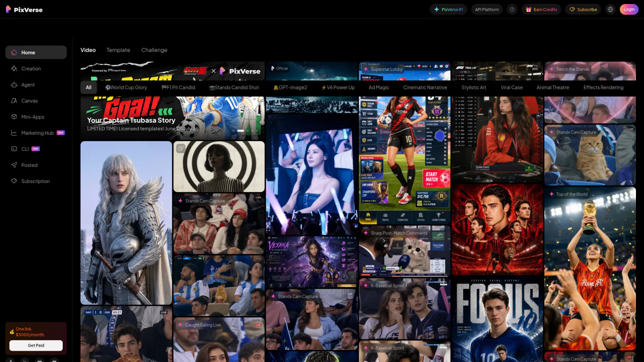Select the Effects Rendering filter

tap(603, 87)
